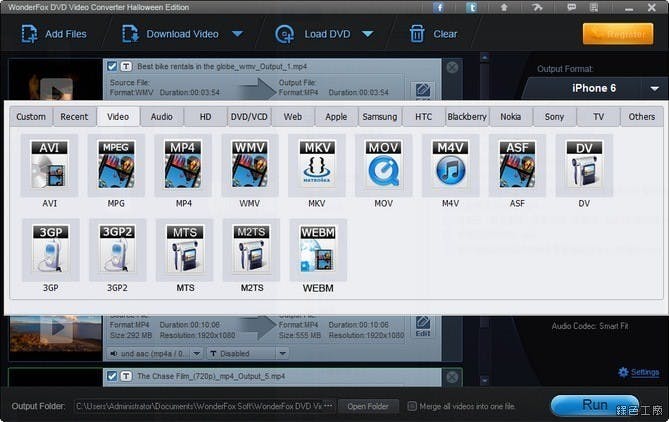Open the Blackberry devices tab
The height and width of the screenshot is (422, 669).
click(x=467, y=117)
